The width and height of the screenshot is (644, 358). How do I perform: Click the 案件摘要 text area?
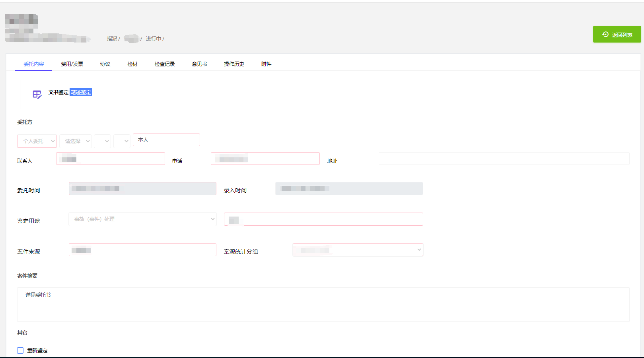pyautogui.click(x=323, y=304)
